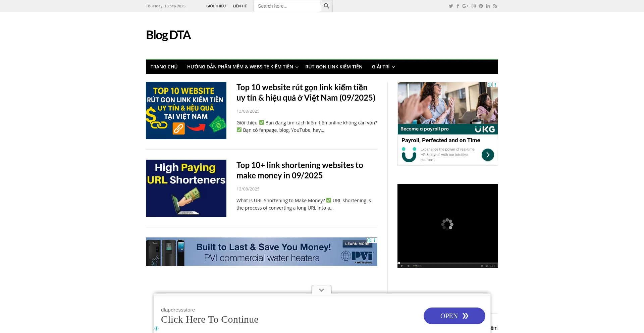Open the PVI banner ad options menu
Screen dimensions: 644x333
coord(375,240)
